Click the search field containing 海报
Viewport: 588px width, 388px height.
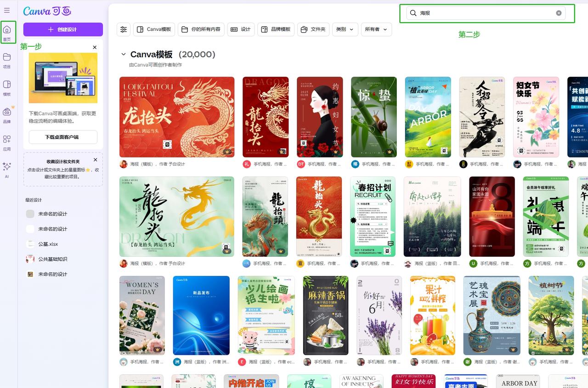click(487, 13)
